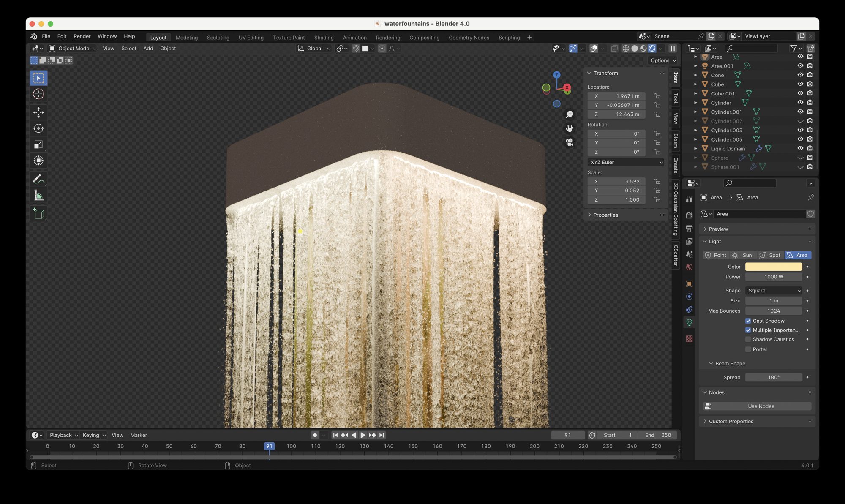
Task: Switch light type to Sun
Action: pos(743,255)
